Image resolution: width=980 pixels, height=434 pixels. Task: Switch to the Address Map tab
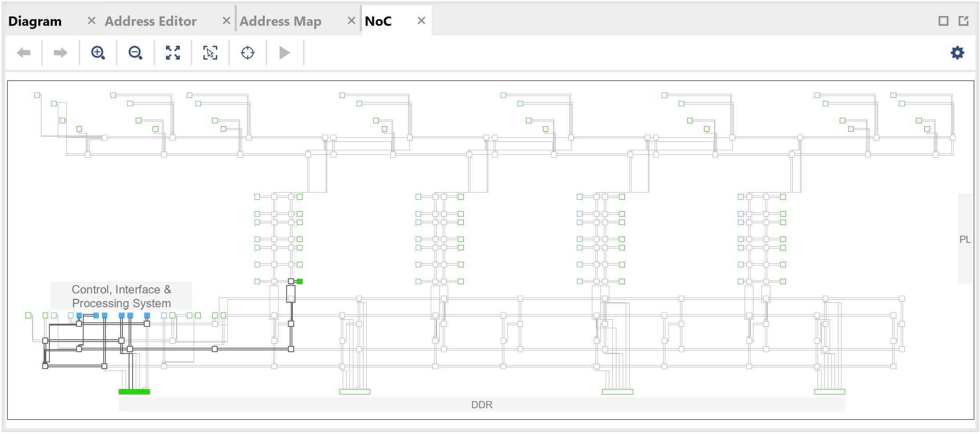coord(280,21)
